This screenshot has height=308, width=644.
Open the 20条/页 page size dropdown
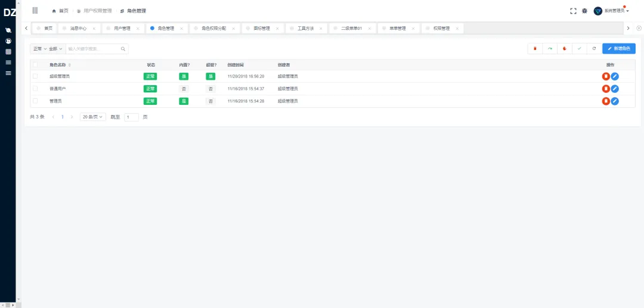[x=93, y=117]
